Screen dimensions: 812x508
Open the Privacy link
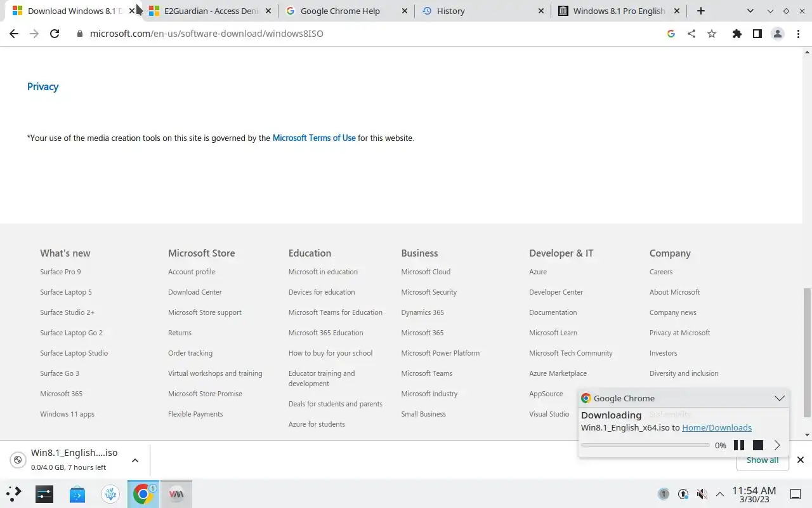tap(43, 86)
